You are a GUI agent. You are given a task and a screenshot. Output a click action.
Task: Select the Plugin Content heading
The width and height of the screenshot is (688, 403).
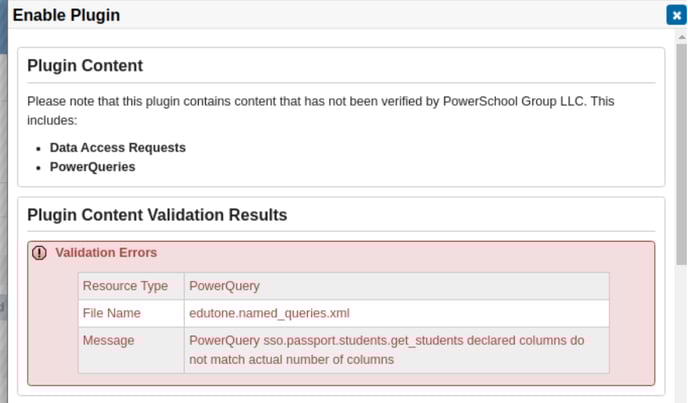tap(85, 66)
